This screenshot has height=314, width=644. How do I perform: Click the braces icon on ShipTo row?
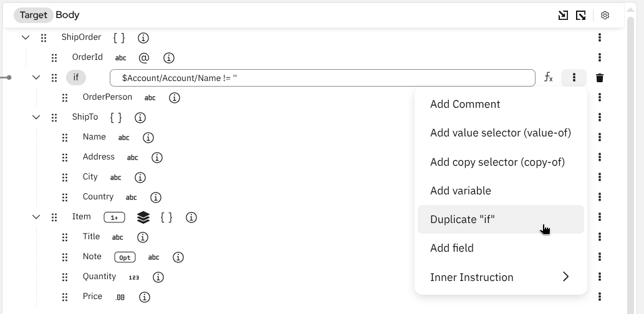pos(116,117)
